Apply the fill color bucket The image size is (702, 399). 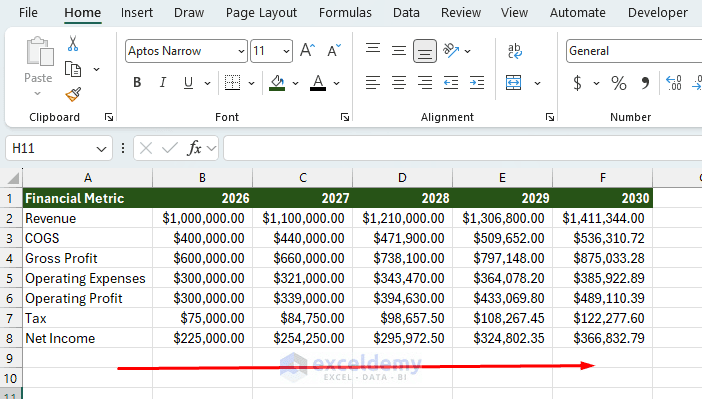(x=277, y=83)
